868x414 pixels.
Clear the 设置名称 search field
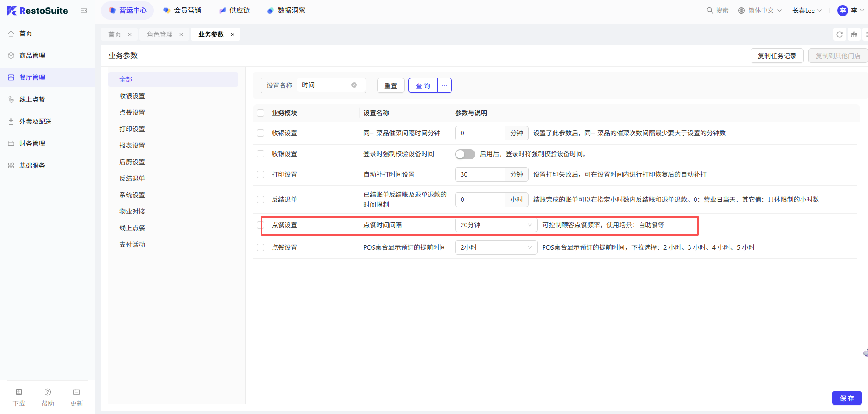(x=354, y=85)
